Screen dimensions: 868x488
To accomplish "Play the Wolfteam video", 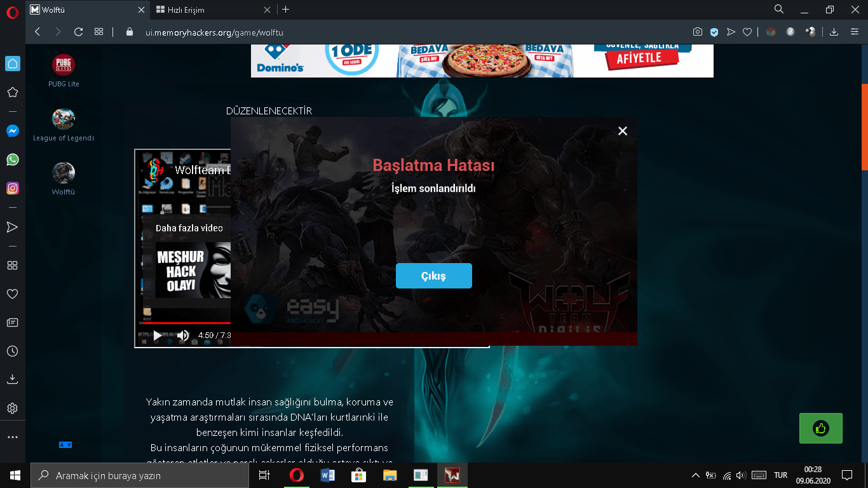I will click(x=157, y=335).
